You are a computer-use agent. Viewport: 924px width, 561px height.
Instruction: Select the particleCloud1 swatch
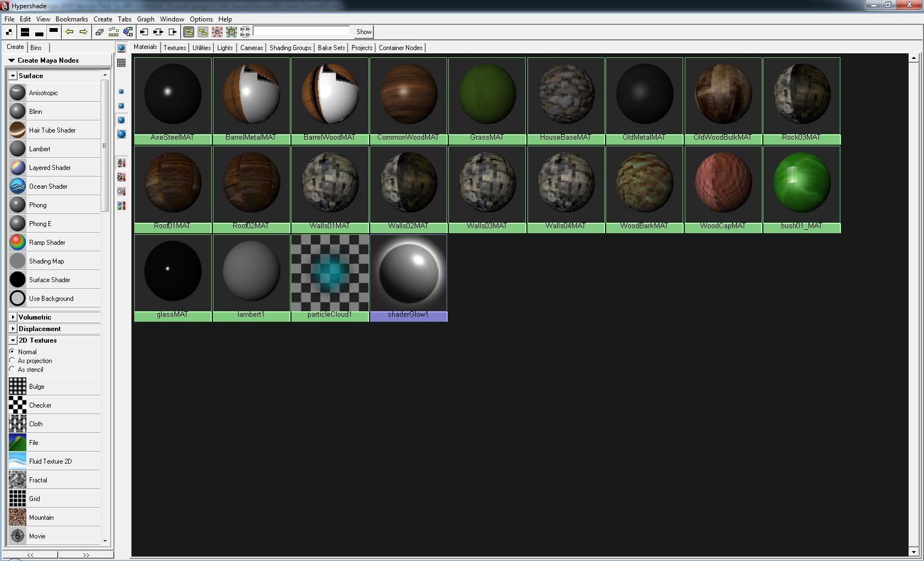pyautogui.click(x=330, y=278)
